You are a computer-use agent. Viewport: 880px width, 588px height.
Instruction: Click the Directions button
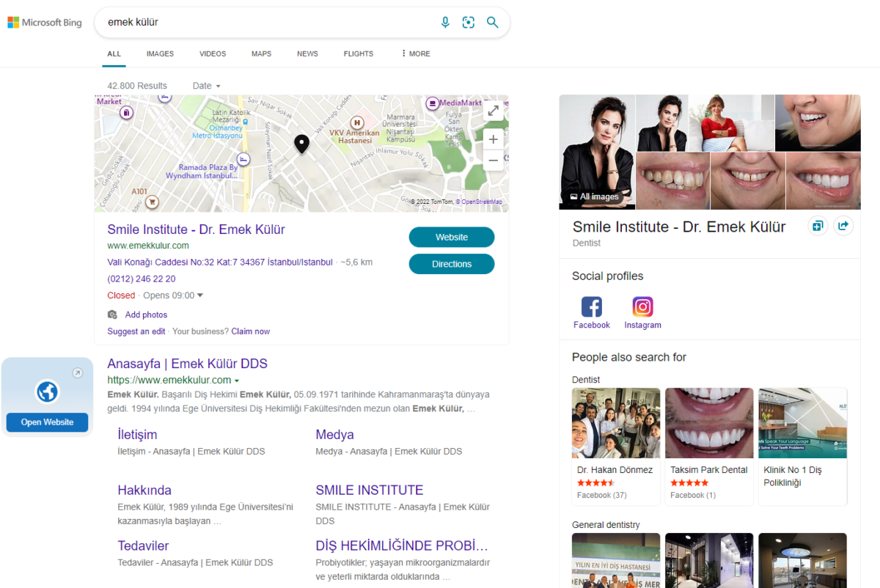pyautogui.click(x=452, y=264)
